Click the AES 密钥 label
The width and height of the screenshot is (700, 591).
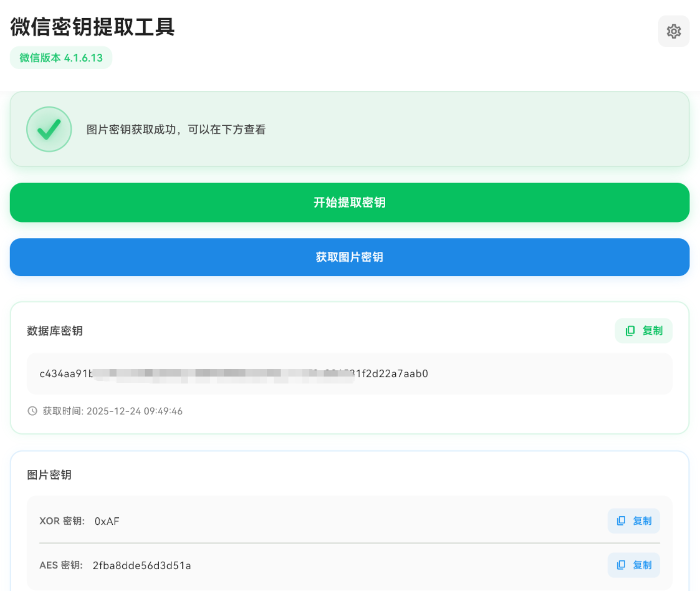click(x=61, y=566)
